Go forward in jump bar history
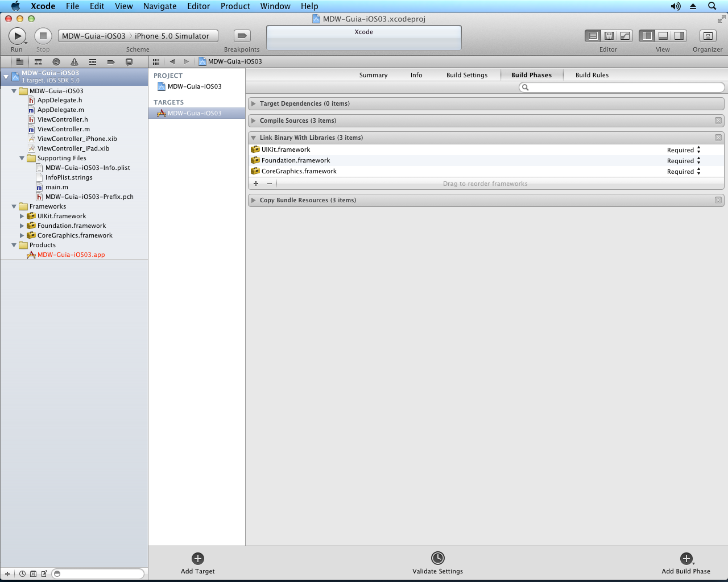The image size is (728, 582). [186, 61]
